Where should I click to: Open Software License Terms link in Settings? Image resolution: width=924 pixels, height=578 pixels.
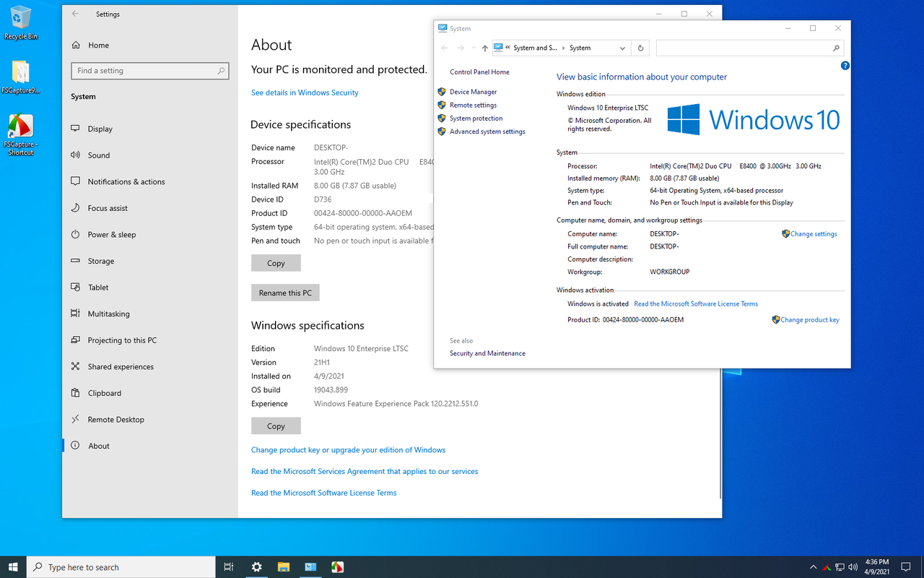(x=323, y=493)
